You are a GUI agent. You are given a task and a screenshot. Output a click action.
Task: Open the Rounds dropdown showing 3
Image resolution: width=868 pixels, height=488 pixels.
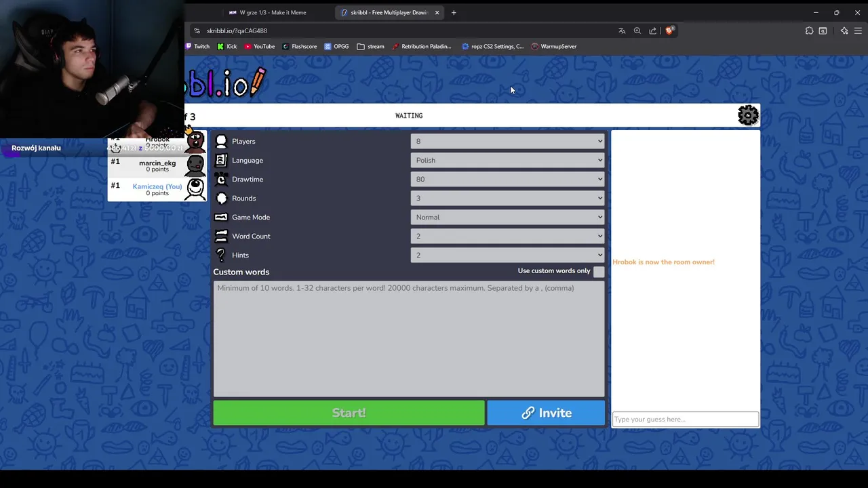[x=507, y=198]
